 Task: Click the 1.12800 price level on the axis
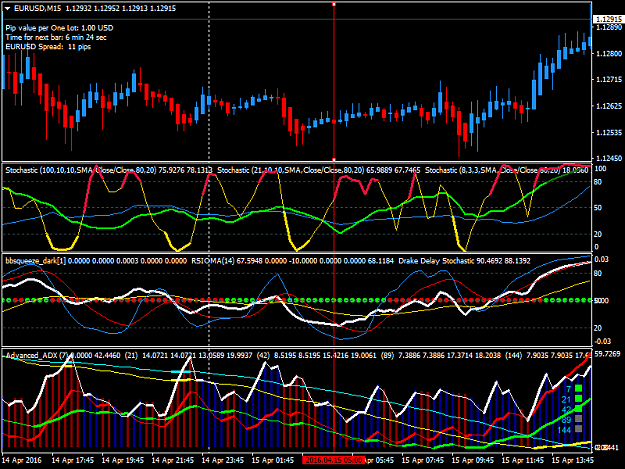click(x=609, y=53)
